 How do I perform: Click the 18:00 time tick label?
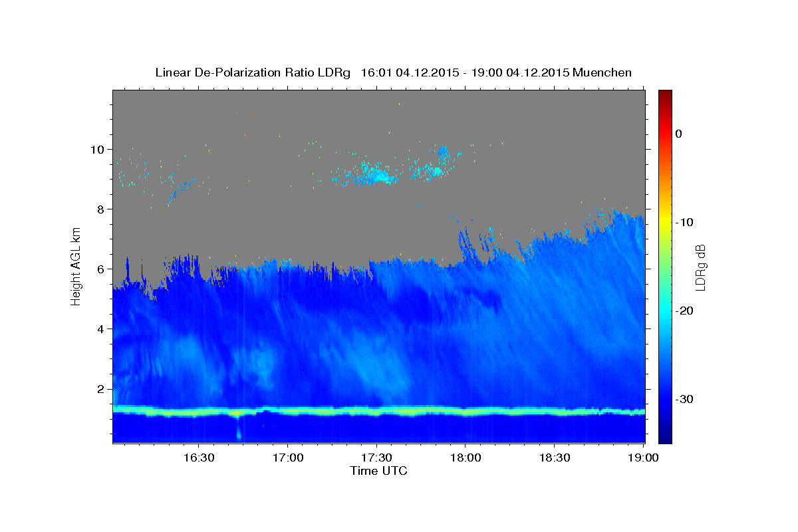pos(465,458)
